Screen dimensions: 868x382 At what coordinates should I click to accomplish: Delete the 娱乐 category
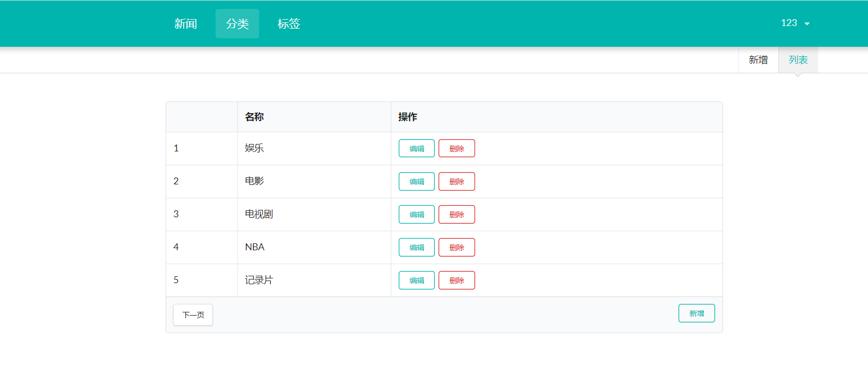457,148
